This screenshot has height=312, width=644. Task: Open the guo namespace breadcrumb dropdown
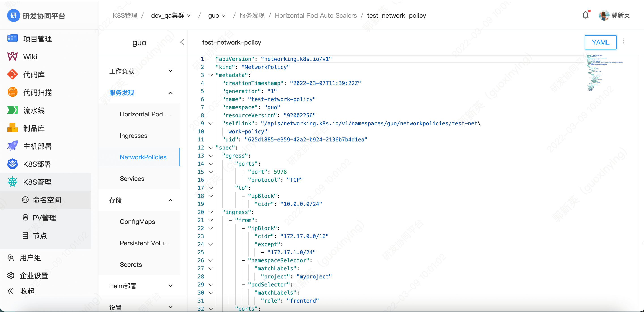coord(217,15)
